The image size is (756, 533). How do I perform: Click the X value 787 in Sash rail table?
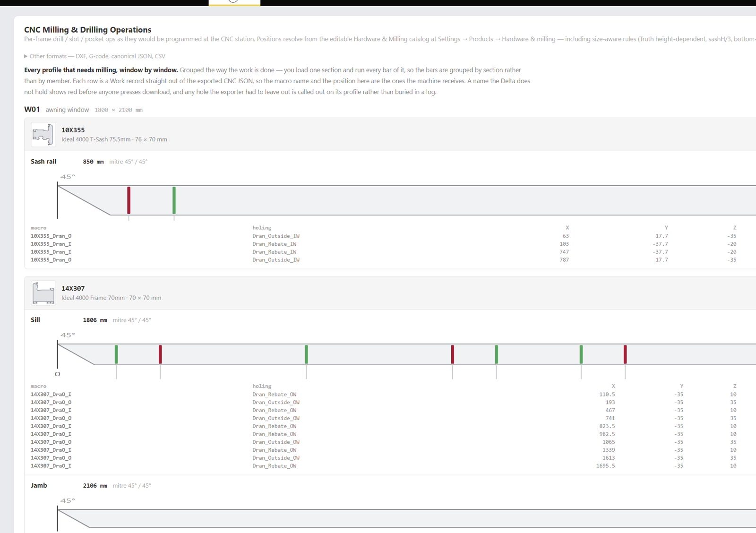564,260
